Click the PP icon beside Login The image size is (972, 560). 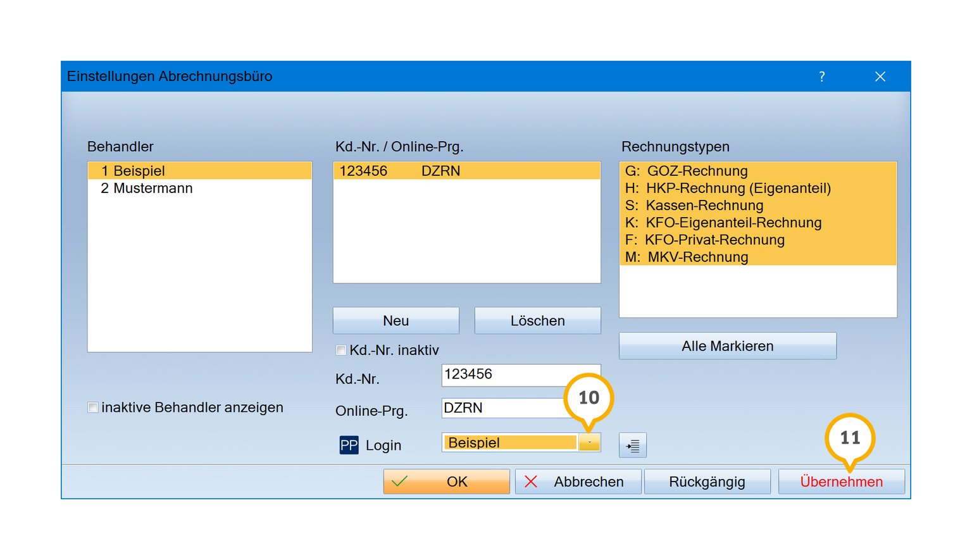tap(349, 445)
